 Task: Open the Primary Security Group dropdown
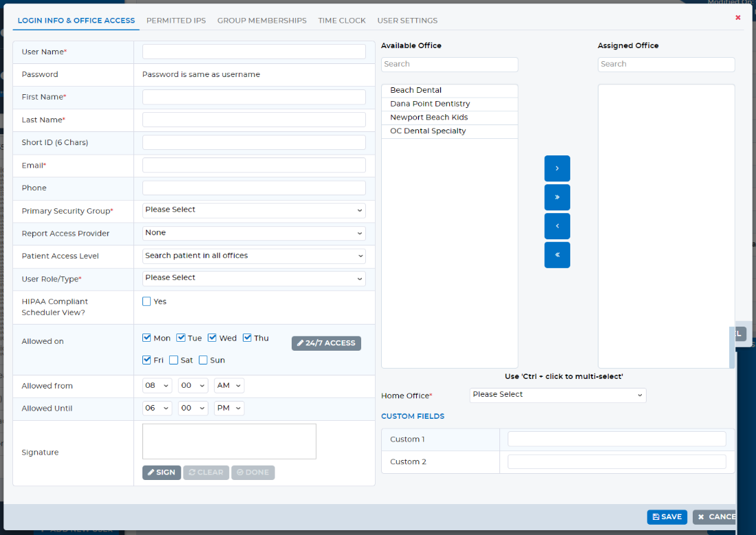pyautogui.click(x=253, y=210)
